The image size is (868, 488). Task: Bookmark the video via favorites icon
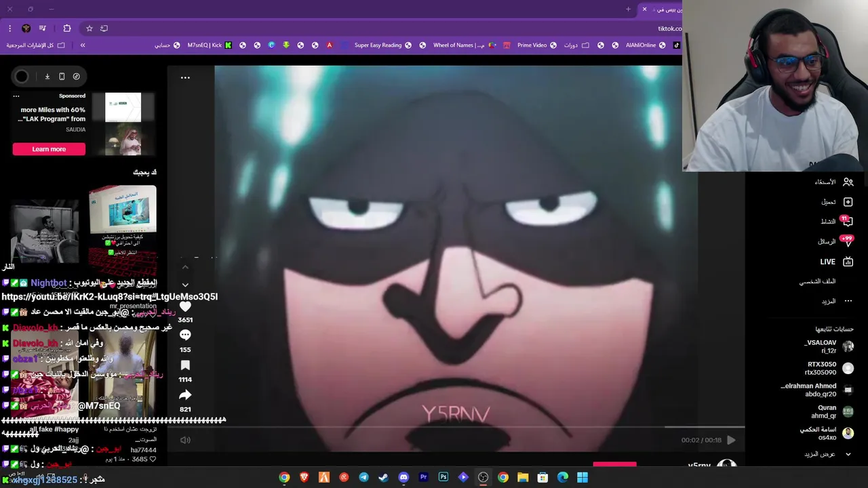click(185, 365)
